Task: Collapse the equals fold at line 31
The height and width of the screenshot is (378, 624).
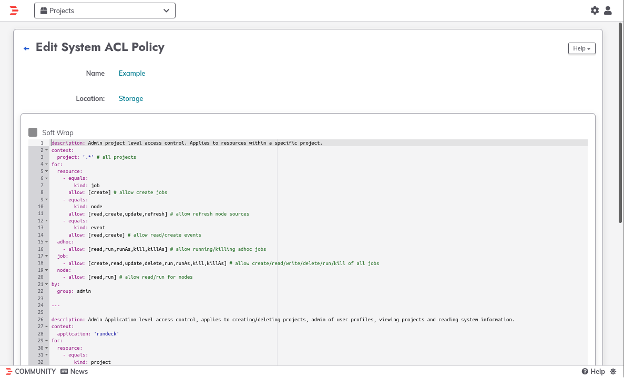Action: [47, 355]
